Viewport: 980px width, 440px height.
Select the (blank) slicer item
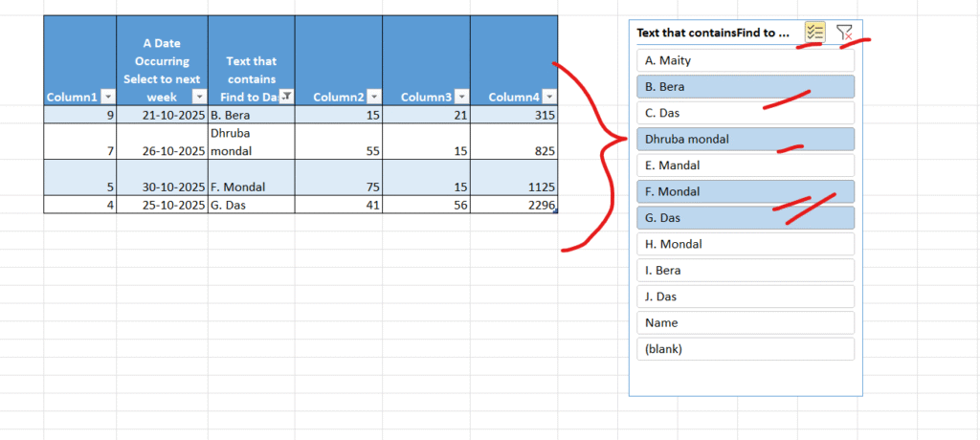(745, 350)
